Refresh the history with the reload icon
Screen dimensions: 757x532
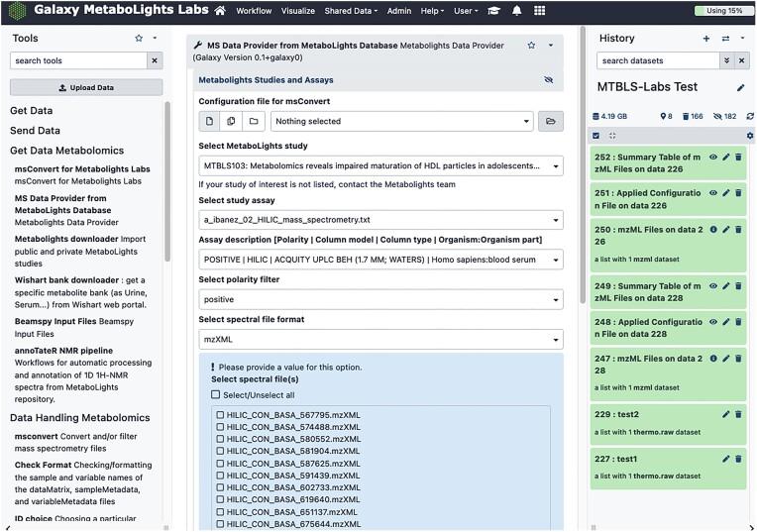[748, 117]
